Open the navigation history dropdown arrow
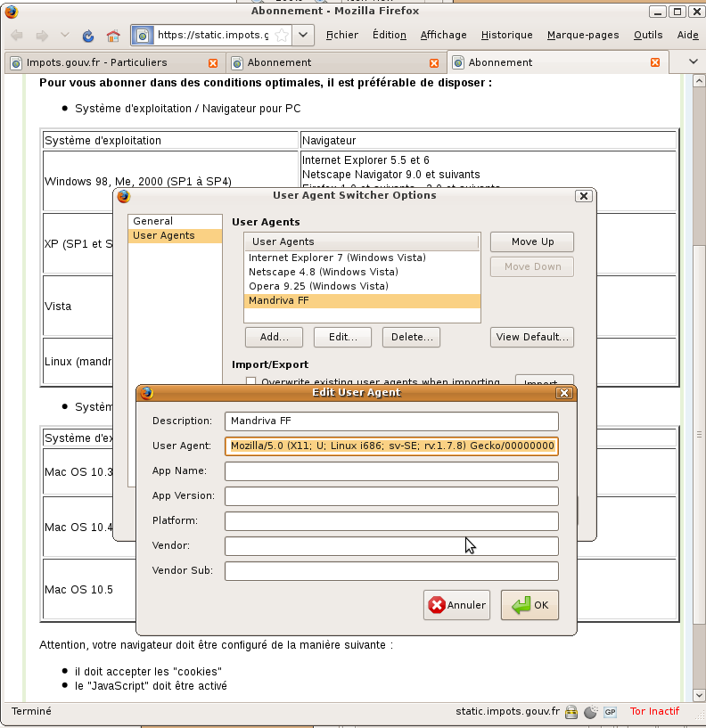This screenshot has height=728, width=706. coord(65,35)
